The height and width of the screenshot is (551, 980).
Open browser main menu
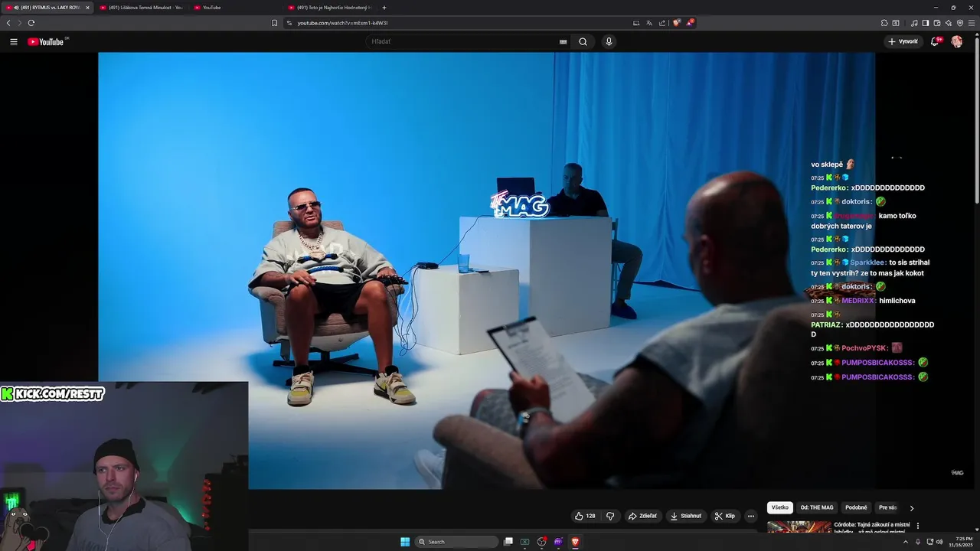click(x=972, y=23)
